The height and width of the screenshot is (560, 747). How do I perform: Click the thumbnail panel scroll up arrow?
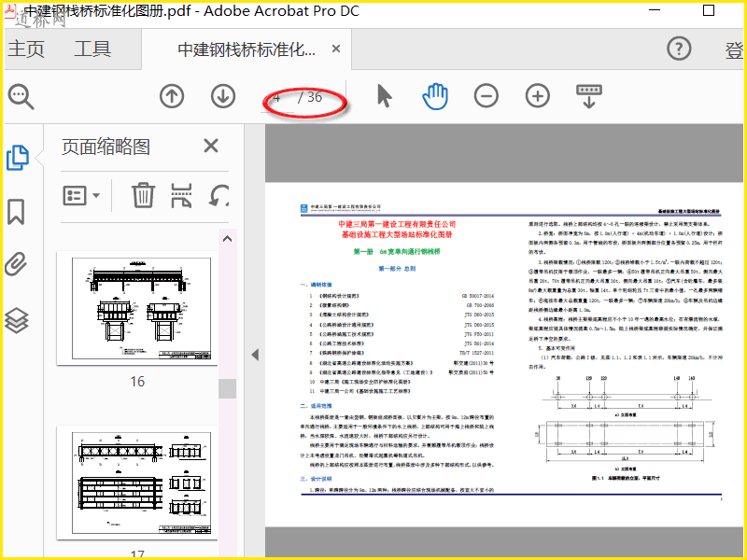[x=228, y=239]
